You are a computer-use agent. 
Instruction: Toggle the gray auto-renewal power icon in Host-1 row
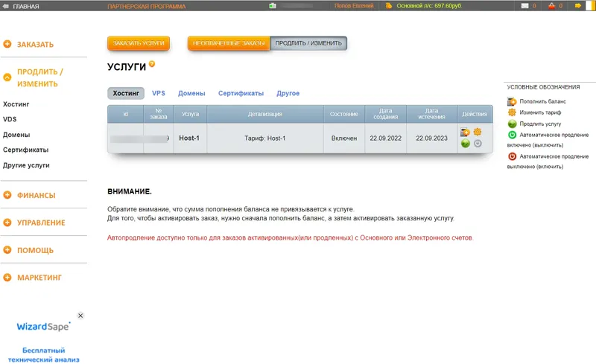[x=478, y=143]
